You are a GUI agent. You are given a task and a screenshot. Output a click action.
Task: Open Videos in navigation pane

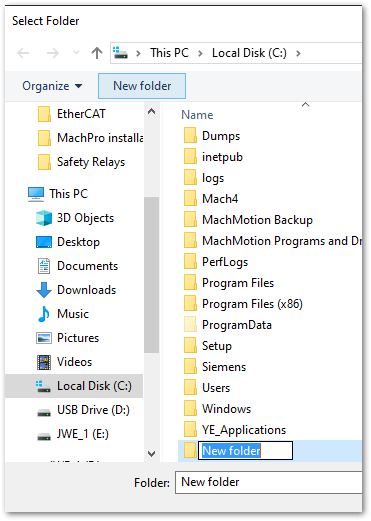pyautogui.click(x=64, y=362)
